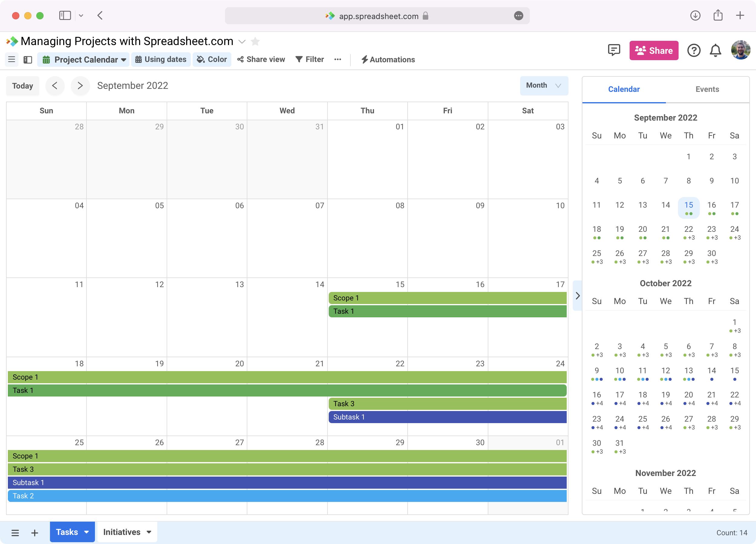Screen dimensions: 756x544
Task: Switch to the Events tab
Action: point(707,89)
